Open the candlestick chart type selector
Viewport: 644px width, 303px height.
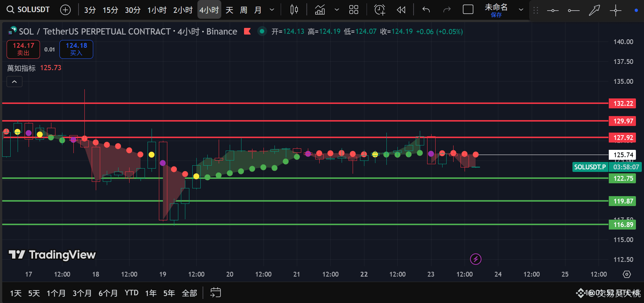click(x=294, y=10)
